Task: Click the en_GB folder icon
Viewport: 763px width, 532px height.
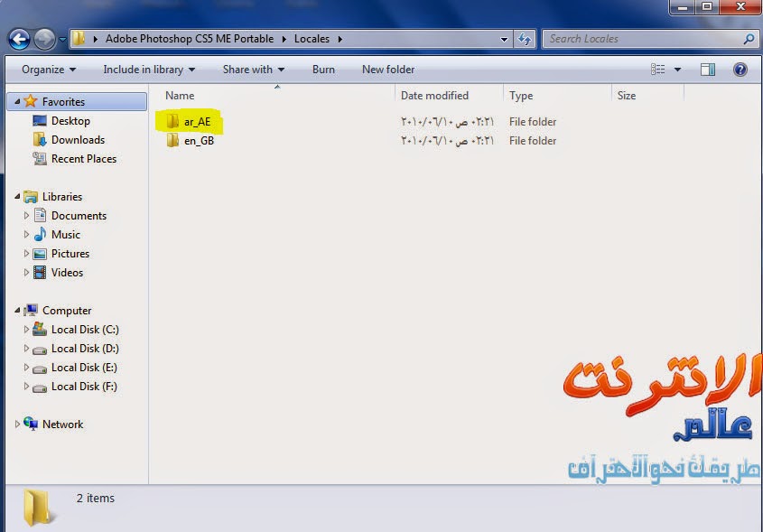Action: (x=172, y=140)
